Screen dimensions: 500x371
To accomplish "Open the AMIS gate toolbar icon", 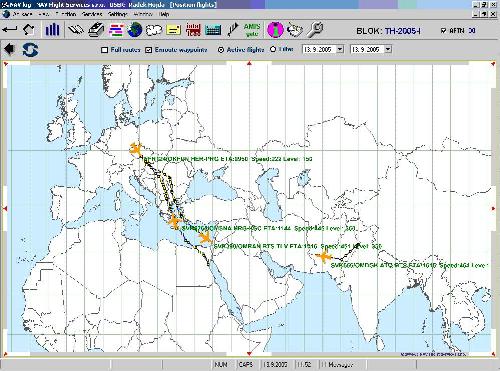I will (x=252, y=30).
